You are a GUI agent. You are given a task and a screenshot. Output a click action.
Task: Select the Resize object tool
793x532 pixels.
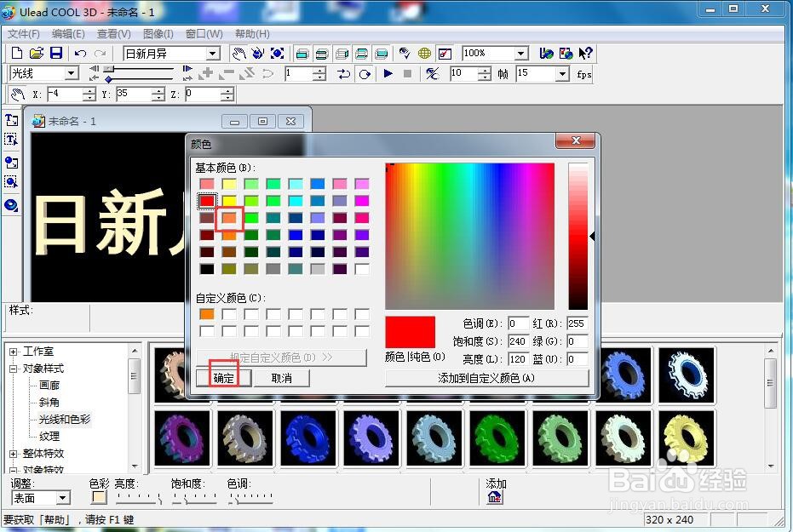coord(277,53)
